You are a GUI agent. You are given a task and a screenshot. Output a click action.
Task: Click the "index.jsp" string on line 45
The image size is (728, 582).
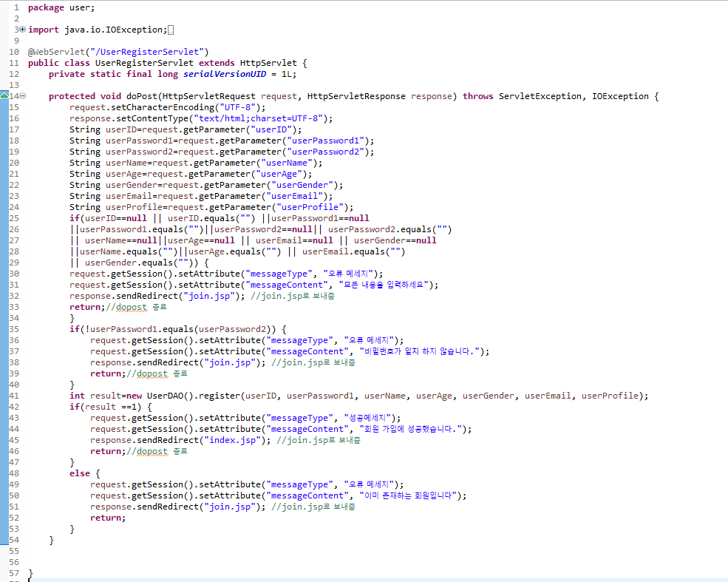point(232,440)
